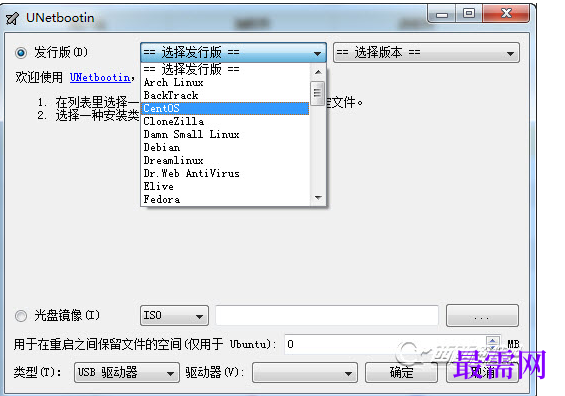Select Dreamlinux in the dropdown list
The image size is (565, 396).
point(225,160)
